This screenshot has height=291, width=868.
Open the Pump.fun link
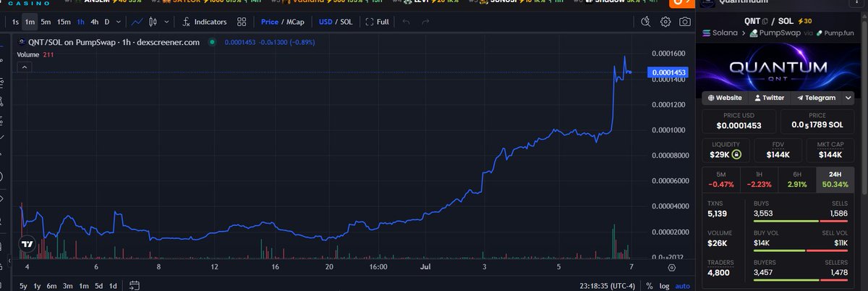click(834, 33)
